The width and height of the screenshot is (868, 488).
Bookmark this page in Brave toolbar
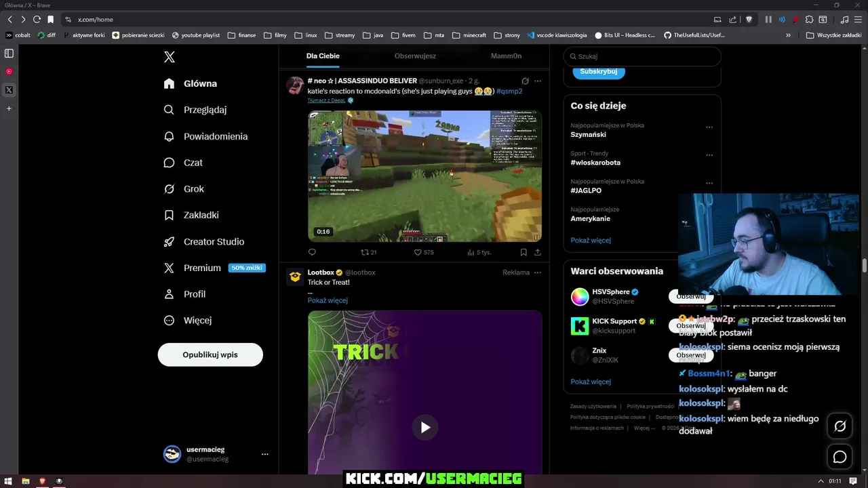coord(50,20)
